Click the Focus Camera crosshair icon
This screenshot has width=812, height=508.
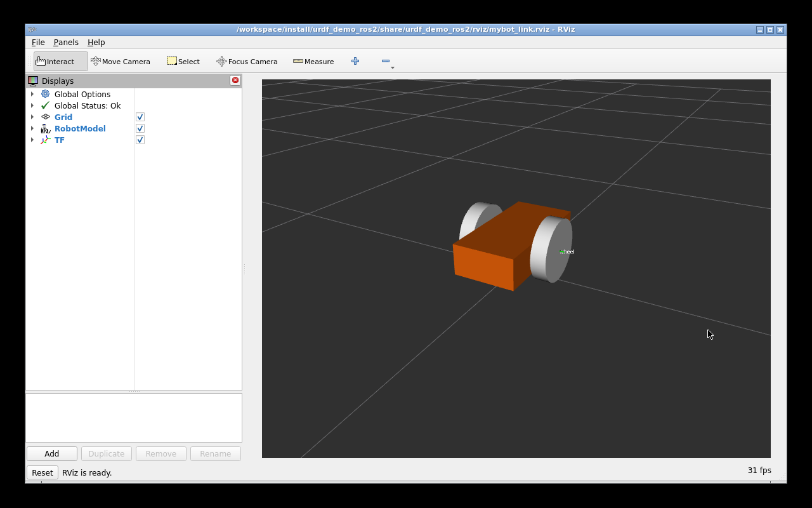point(221,61)
